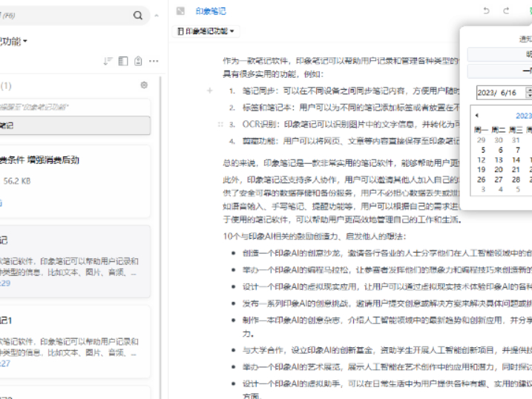Pick day 14 in the calendar

(516, 159)
